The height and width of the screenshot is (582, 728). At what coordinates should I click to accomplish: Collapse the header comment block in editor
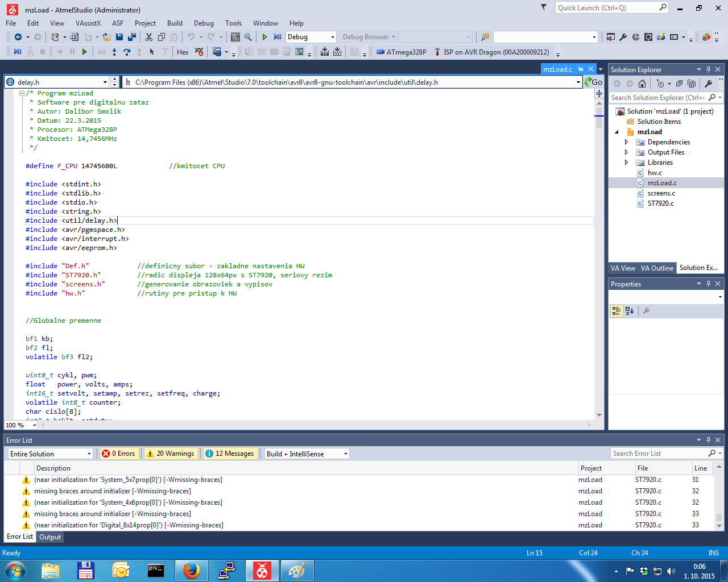22,93
